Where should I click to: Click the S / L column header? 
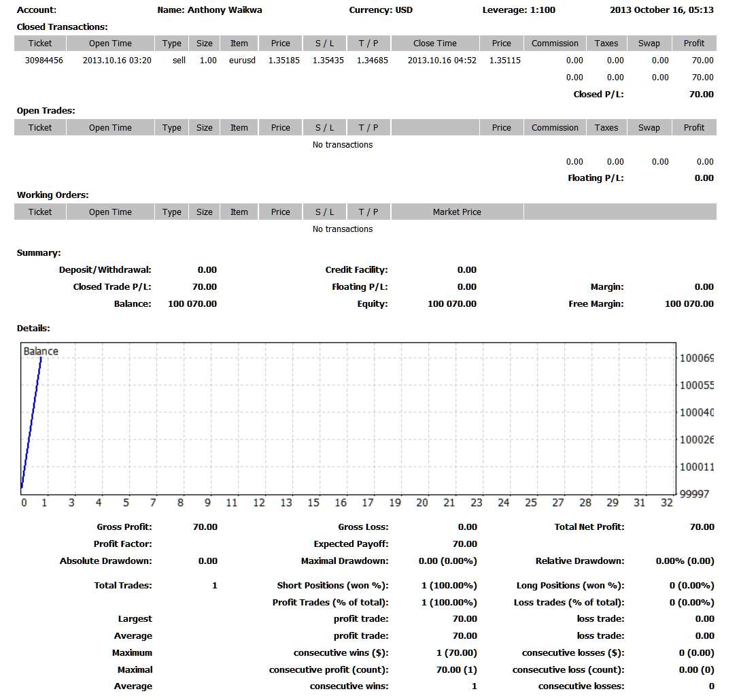[x=324, y=43]
